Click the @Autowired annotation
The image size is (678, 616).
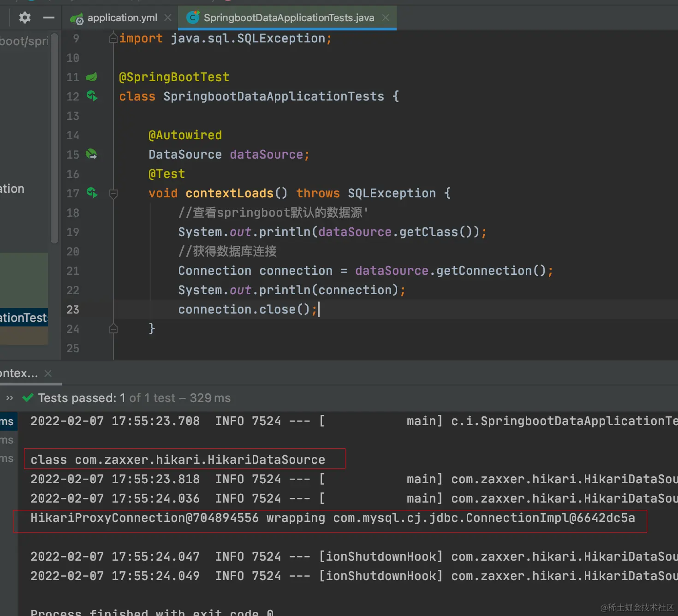(185, 135)
